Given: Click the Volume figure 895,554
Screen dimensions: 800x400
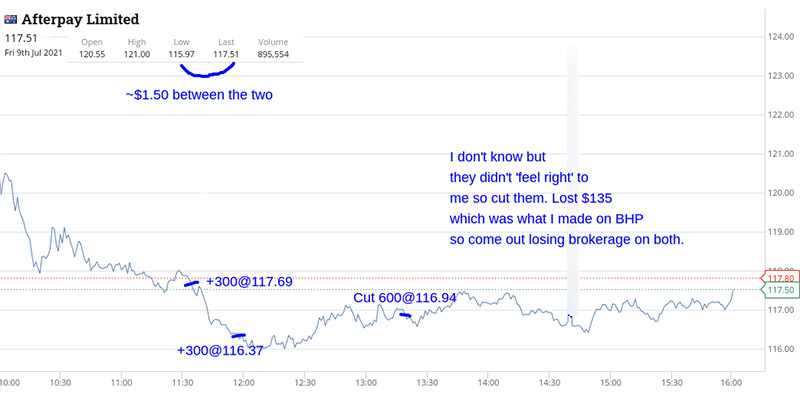Looking at the screenshot, I should point(273,54).
